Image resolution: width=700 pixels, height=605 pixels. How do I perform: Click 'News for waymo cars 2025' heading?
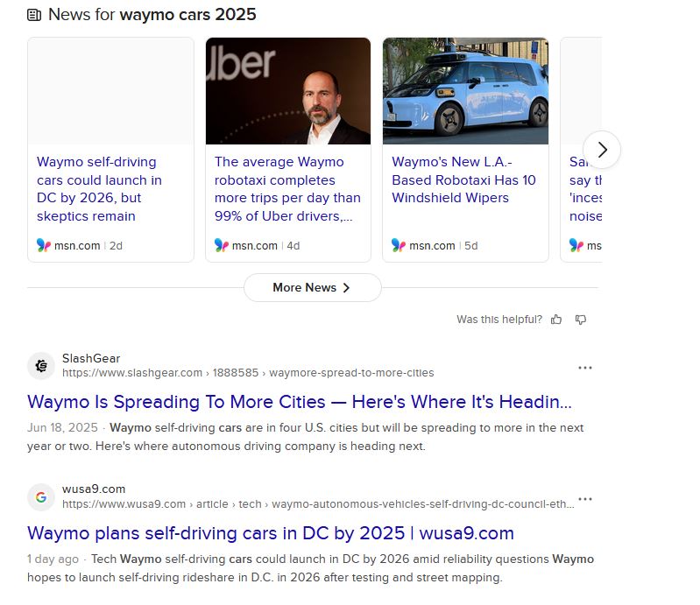pos(152,15)
